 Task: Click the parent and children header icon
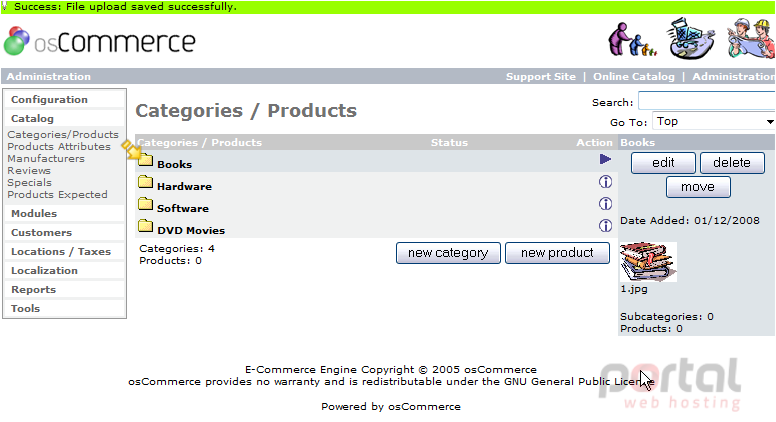(x=632, y=40)
